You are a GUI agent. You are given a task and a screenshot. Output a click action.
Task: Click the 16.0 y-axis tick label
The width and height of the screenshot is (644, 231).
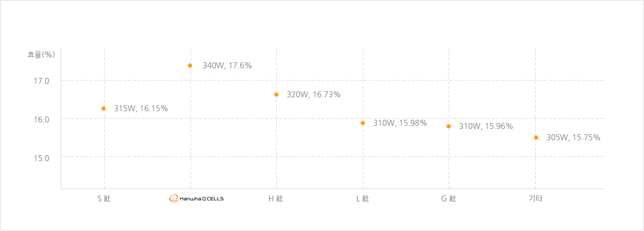tap(41, 119)
